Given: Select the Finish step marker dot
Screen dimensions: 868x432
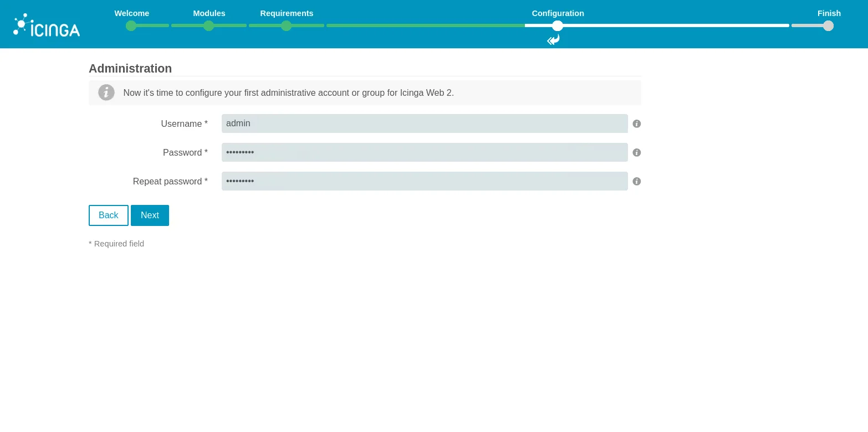Looking at the screenshot, I should click(x=828, y=25).
